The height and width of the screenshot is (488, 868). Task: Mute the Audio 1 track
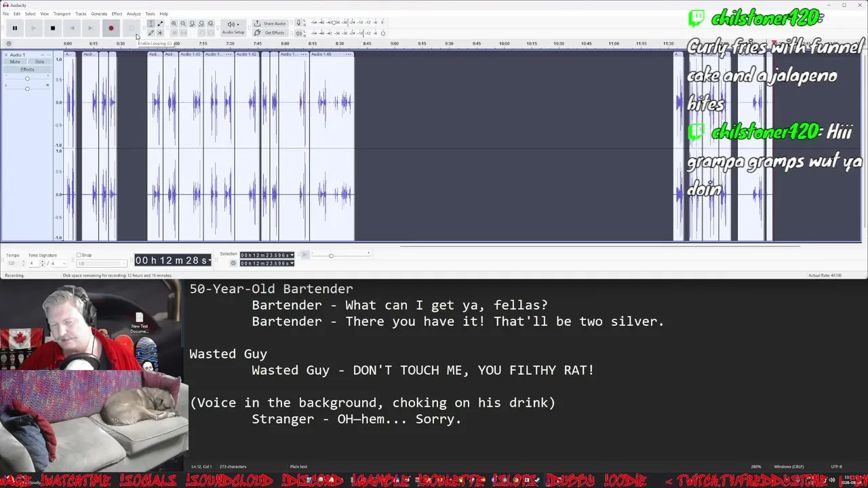(15, 62)
